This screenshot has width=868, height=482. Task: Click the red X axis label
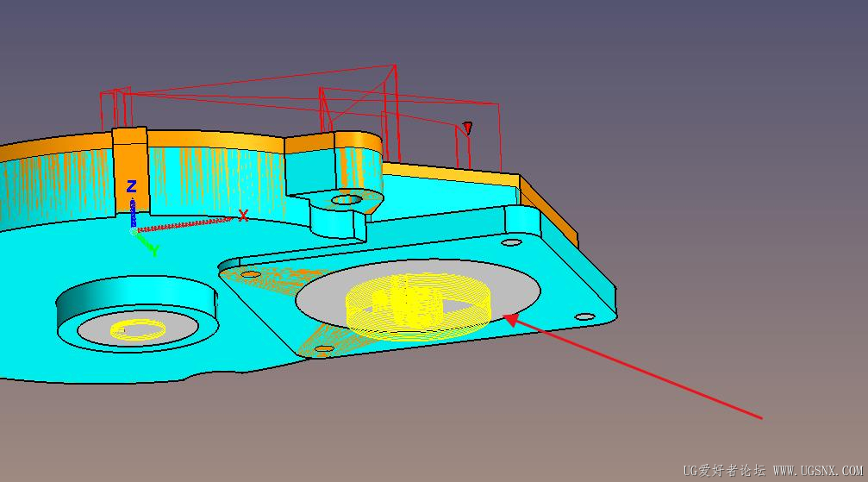243,216
